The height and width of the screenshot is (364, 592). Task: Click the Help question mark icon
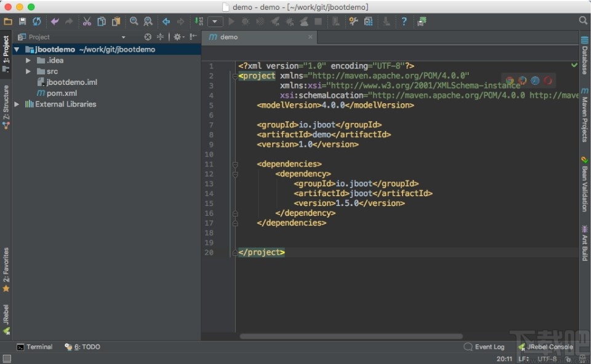point(404,22)
